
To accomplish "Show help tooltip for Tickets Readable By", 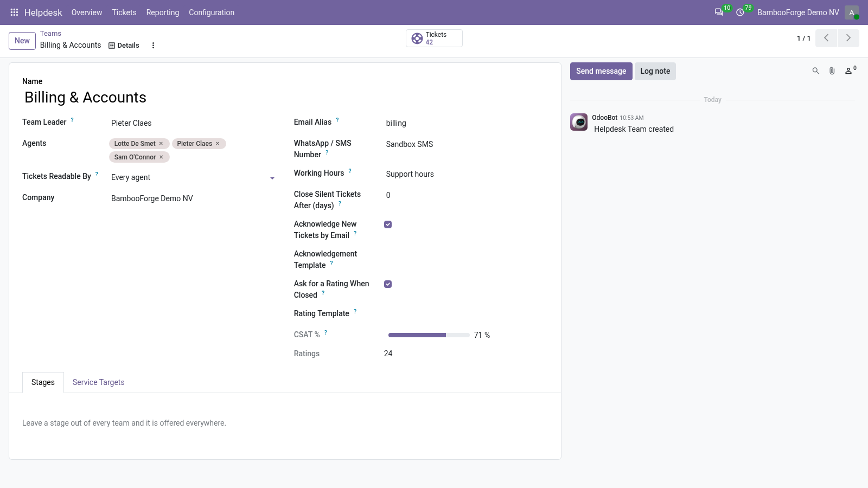I will (x=97, y=174).
